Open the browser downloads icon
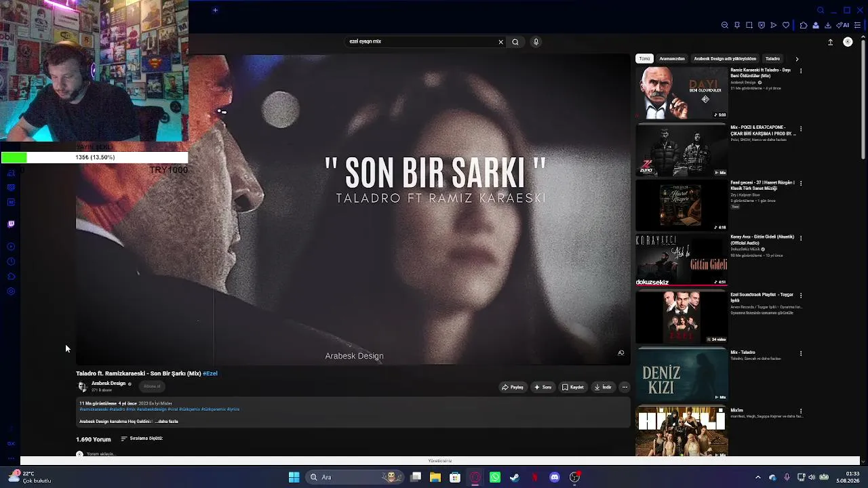Screen dimensions: 868x488 [x=828, y=25]
